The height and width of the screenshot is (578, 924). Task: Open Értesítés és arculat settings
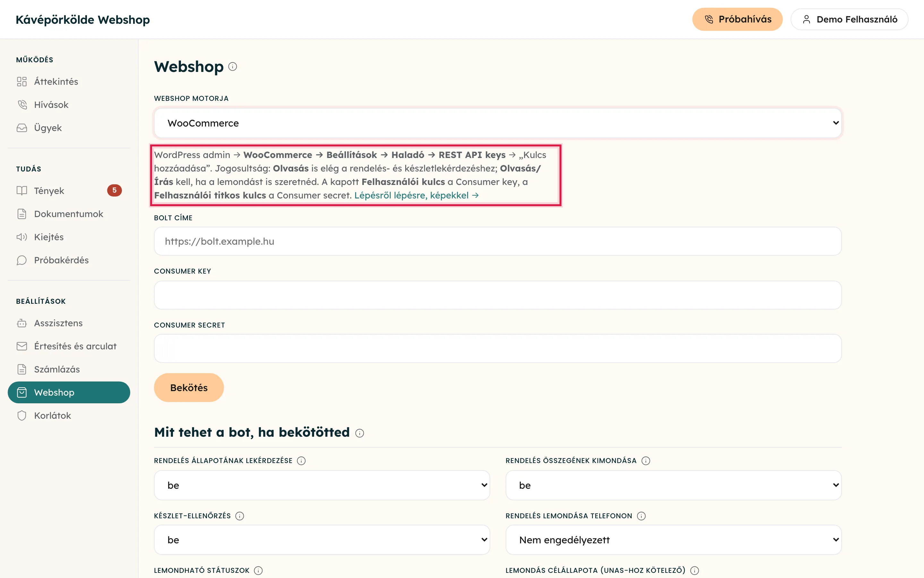coord(69,346)
